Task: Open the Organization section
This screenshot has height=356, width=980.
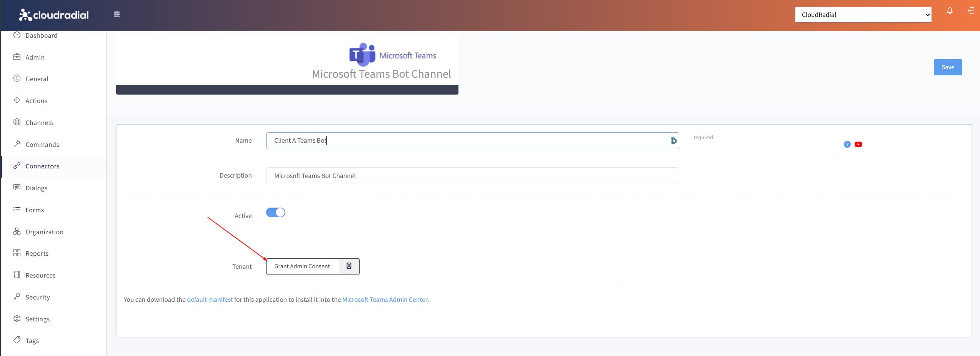Action: point(44,232)
